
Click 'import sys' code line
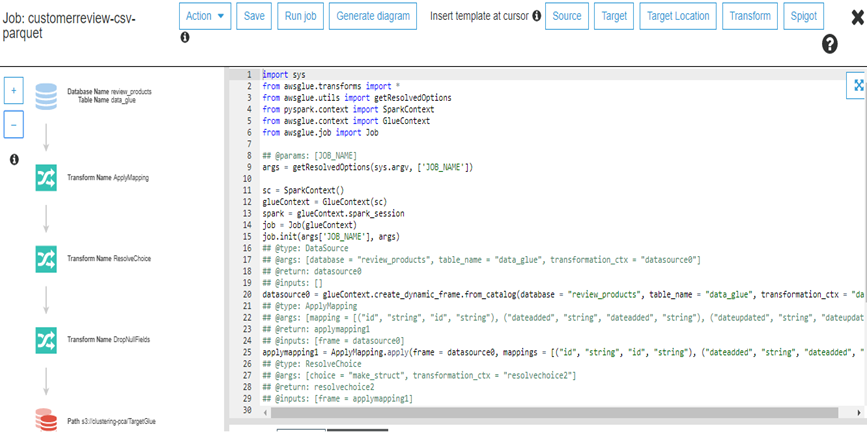tap(284, 74)
